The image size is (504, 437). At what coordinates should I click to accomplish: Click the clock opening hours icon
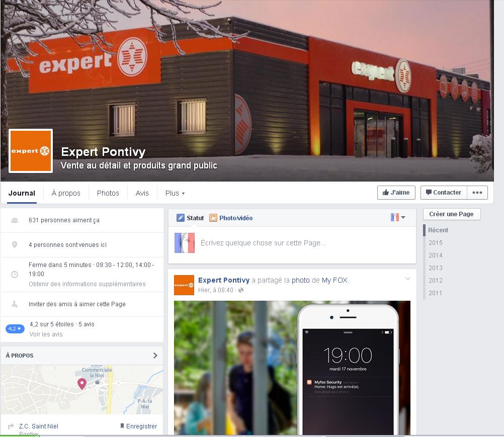15,275
